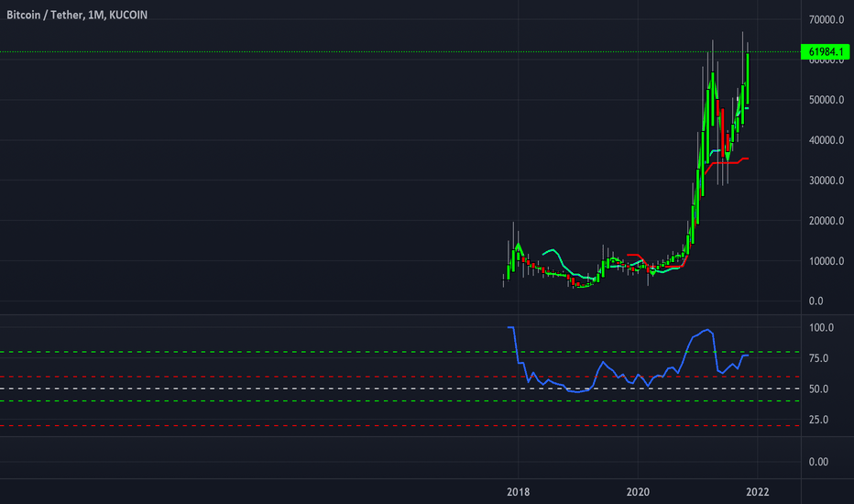Click the 25.0 indicator axis label

click(x=818, y=420)
